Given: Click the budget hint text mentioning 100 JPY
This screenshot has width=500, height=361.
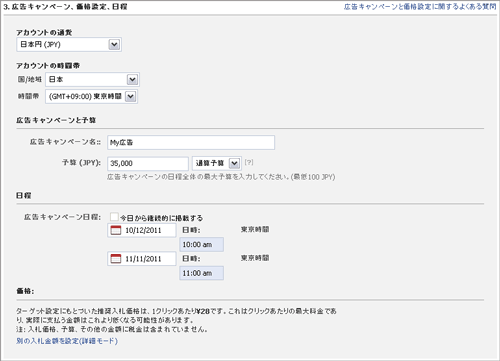Looking at the screenshot, I should click(x=221, y=177).
